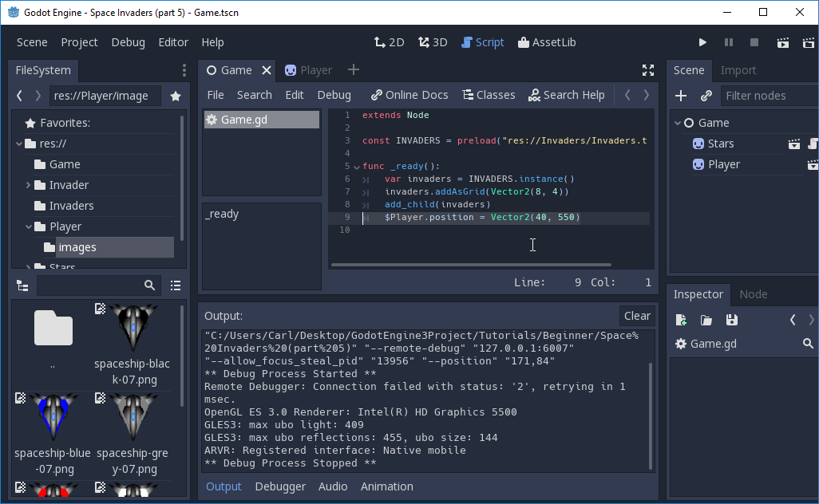Jump to _ready method in list
The height and width of the screenshot is (504, 819).
[x=222, y=214]
